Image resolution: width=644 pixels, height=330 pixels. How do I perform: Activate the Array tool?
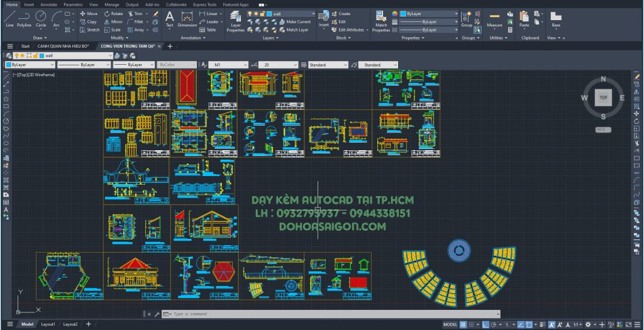pyautogui.click(x=136, y=30)
